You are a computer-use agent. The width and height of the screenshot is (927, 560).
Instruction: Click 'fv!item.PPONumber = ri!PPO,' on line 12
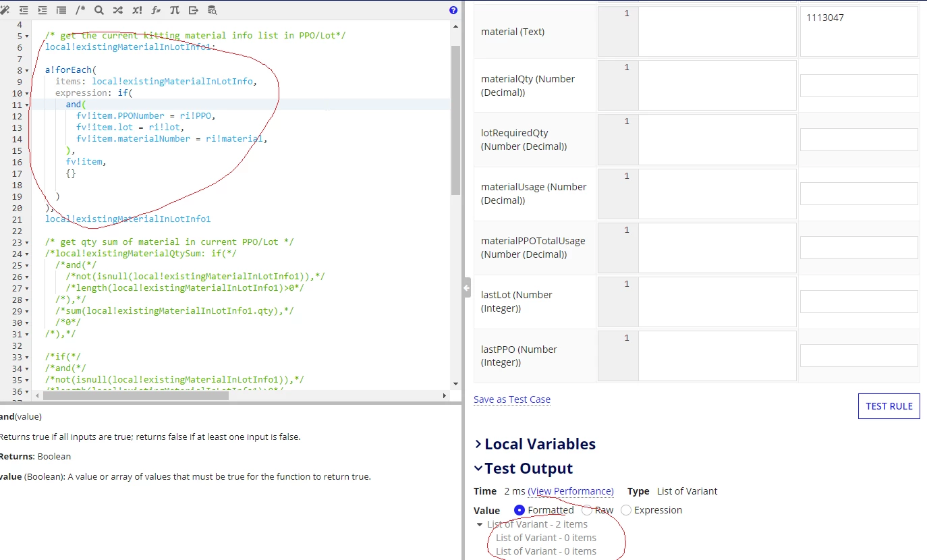pyautogui.click(x=146, y=116)
